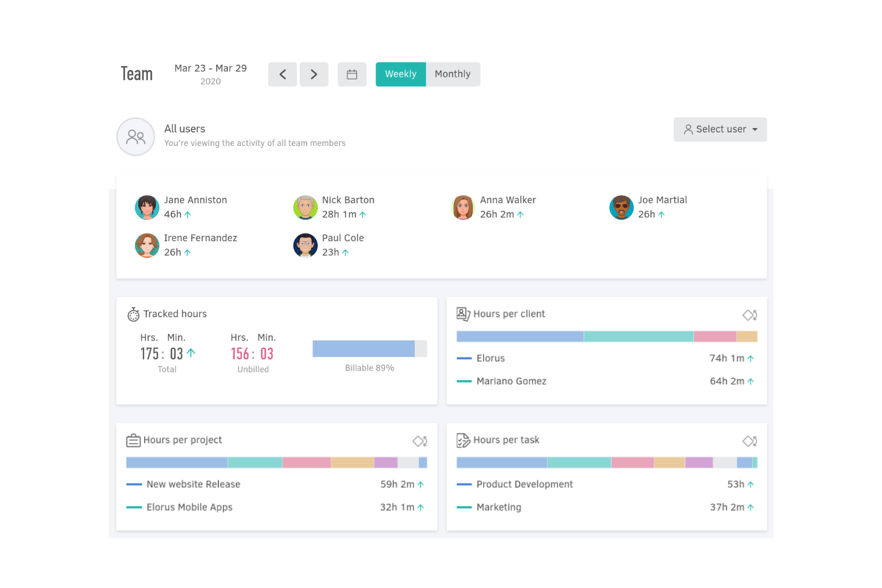Click Paul Cole's 23h up arrow
The height and width of the screenshot is (588, 882).
[x=345, y=253]
